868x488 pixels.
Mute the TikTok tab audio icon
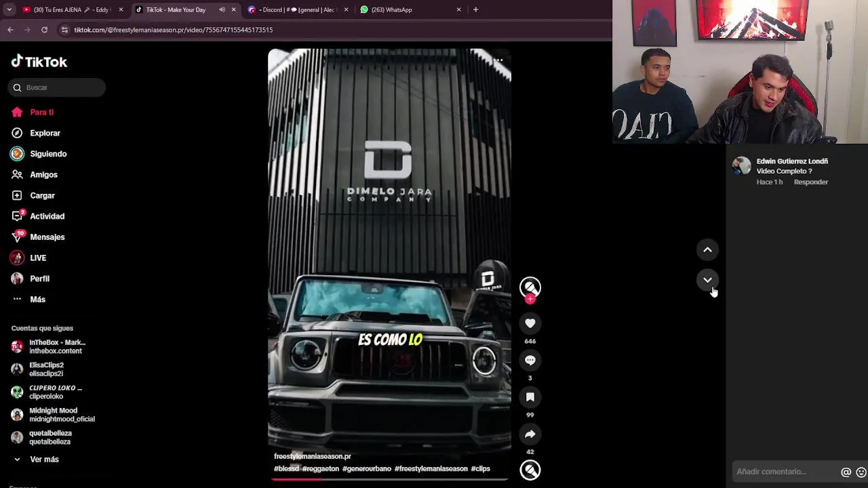point(222,10)
